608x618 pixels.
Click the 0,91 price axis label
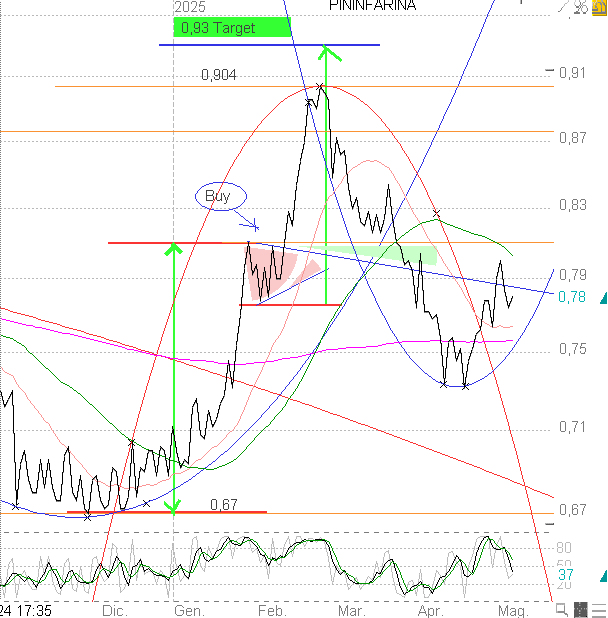point(572,73)
